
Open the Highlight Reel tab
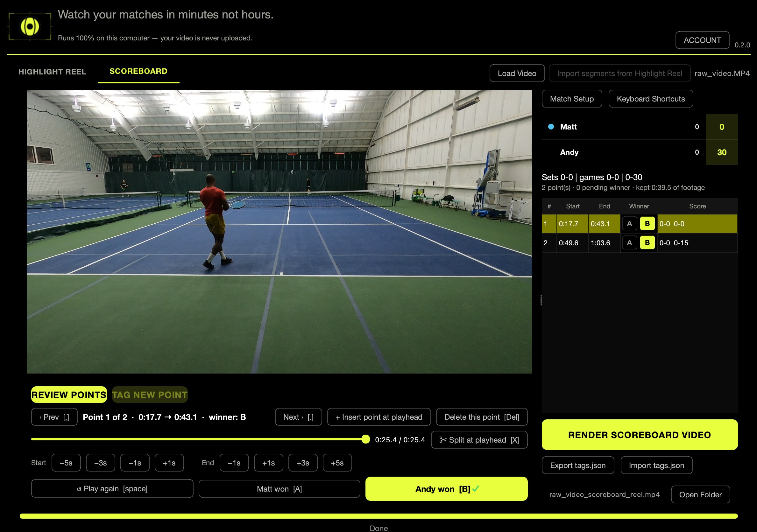[53, 72]
